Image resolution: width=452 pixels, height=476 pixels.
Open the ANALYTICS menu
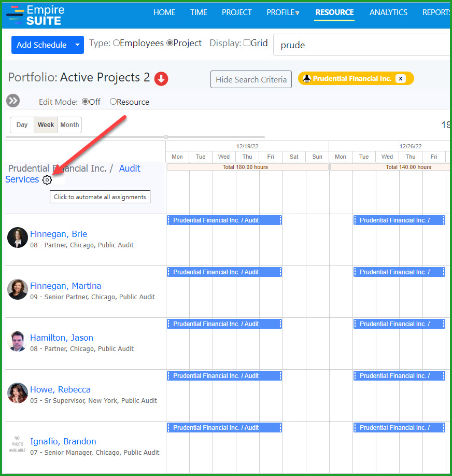[388, 12]
